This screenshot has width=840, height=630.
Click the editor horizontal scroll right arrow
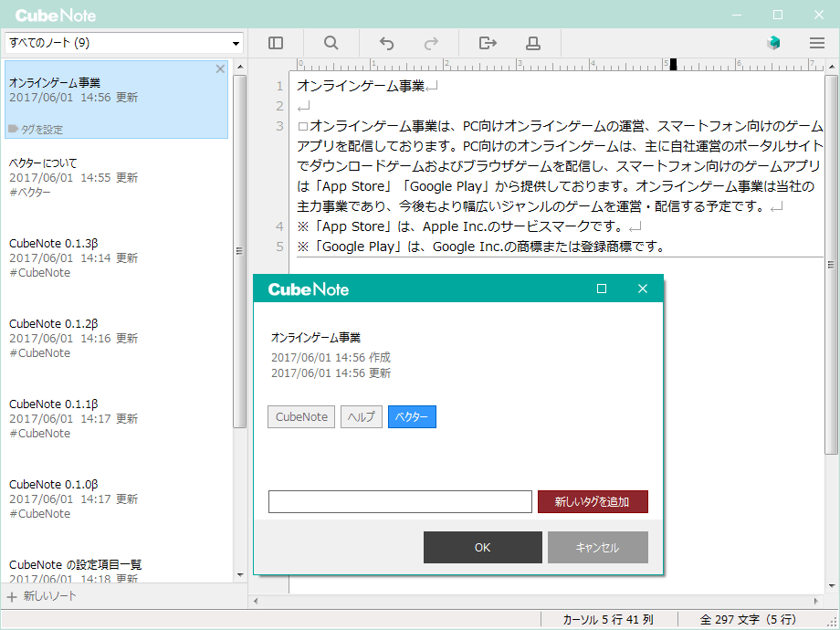point(816,601)
